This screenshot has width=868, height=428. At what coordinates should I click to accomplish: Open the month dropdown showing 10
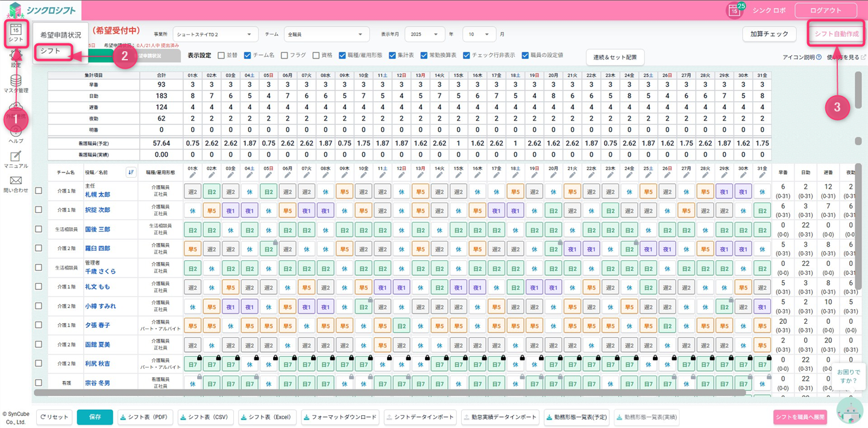pyautogui.click(x=479, y=34)
